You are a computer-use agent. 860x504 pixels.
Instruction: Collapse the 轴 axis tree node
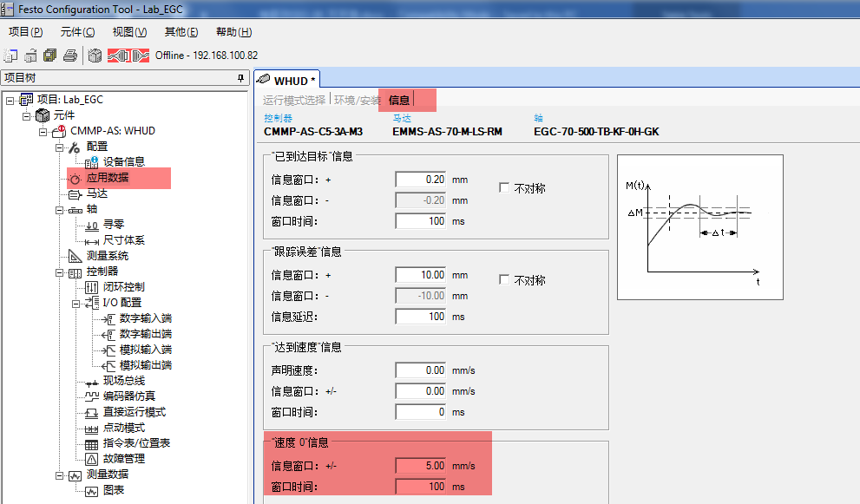[x=59, y=210]
